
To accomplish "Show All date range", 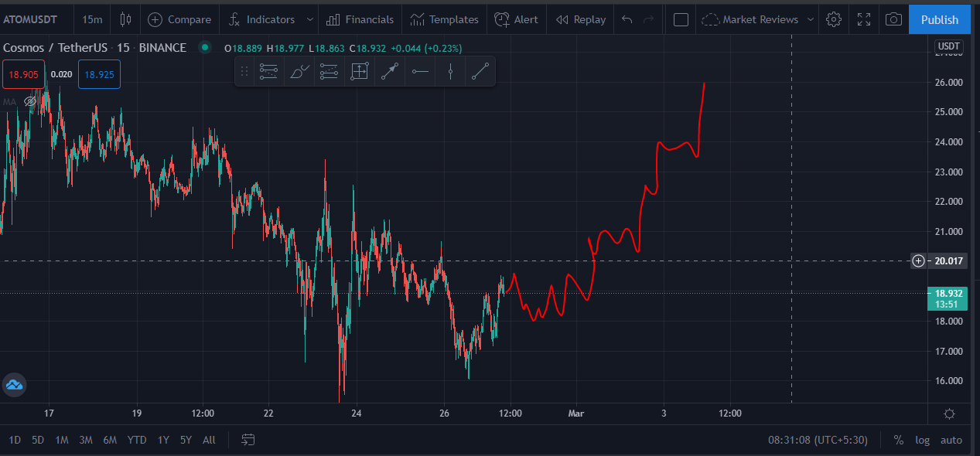I will coord(209,440).
